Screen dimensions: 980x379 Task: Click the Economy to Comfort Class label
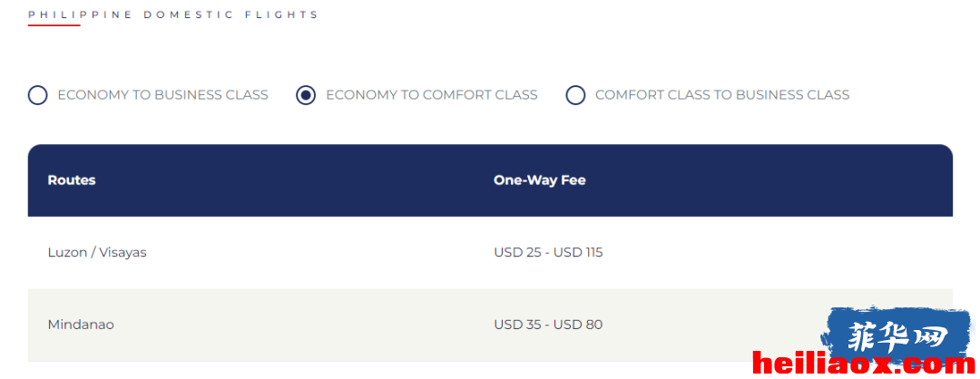point(431,95)
